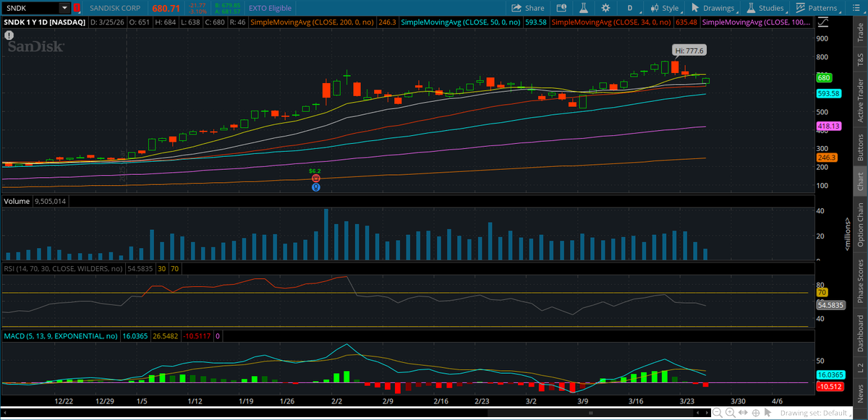Click the red alert icon beside symbol
The image size is (868, 420).
click(77, 8)
